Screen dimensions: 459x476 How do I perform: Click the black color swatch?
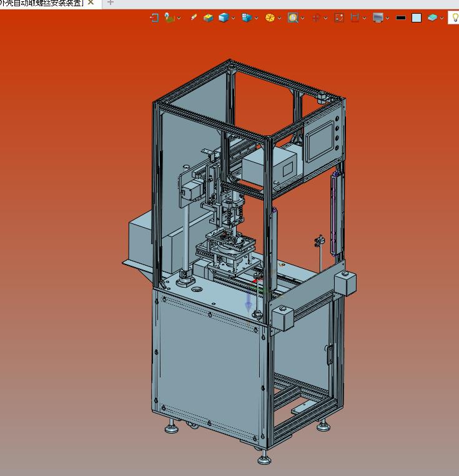coord(401,17)
